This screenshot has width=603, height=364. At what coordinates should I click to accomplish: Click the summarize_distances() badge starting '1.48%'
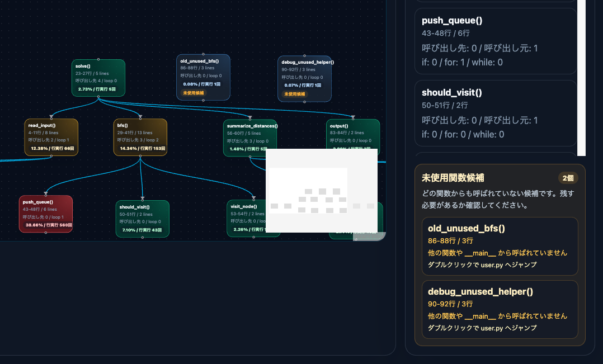tap(247, 149)
